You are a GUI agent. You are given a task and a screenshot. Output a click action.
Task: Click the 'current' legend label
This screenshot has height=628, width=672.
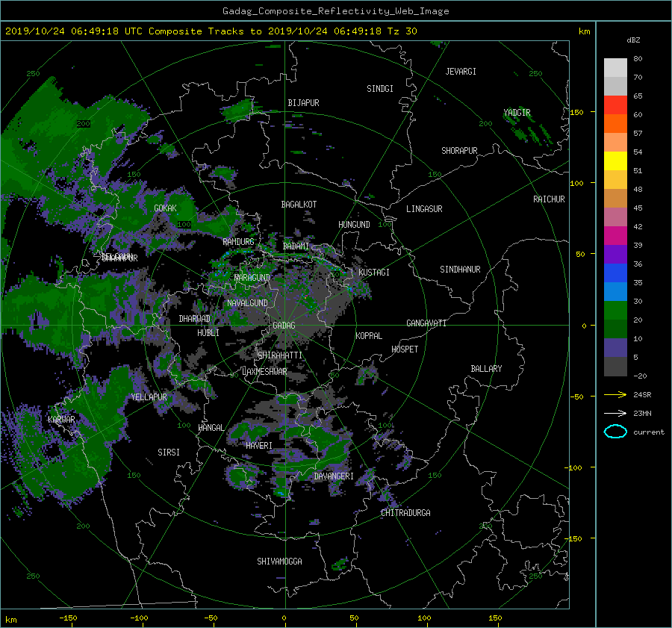coord(648,432)
